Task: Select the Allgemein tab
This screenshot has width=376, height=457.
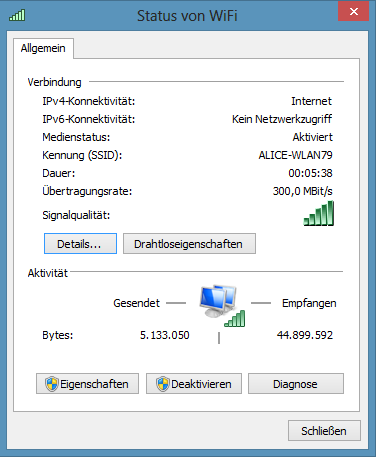Action: tap(43, 48)
